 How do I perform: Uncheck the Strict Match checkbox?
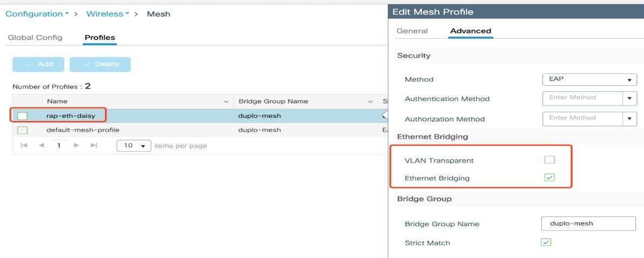click(x=546, y=242)
